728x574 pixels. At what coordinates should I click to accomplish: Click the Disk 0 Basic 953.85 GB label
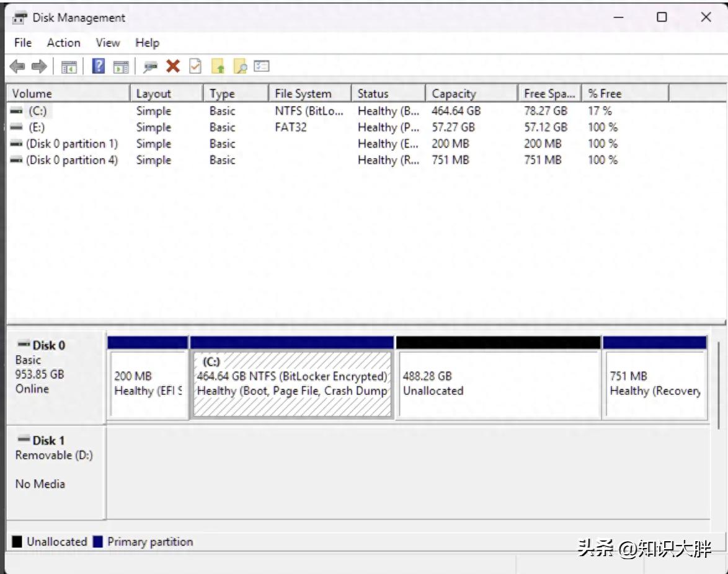point(56,378)
